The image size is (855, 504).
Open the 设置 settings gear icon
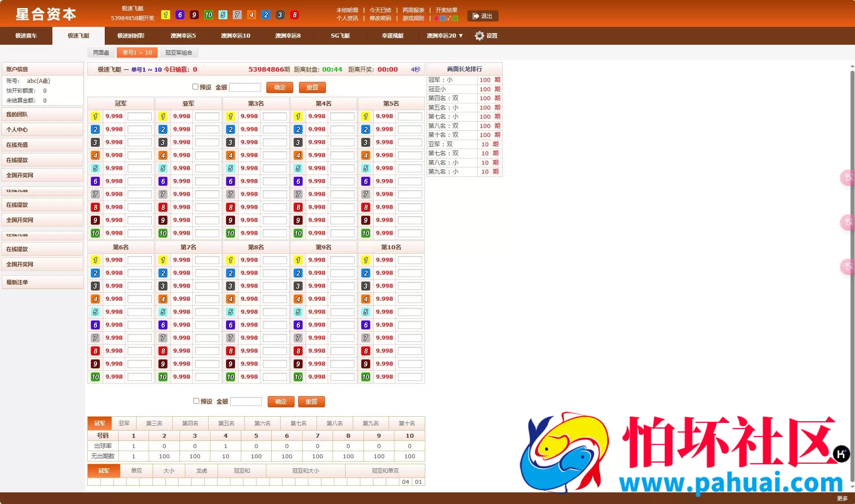point(479,36)
